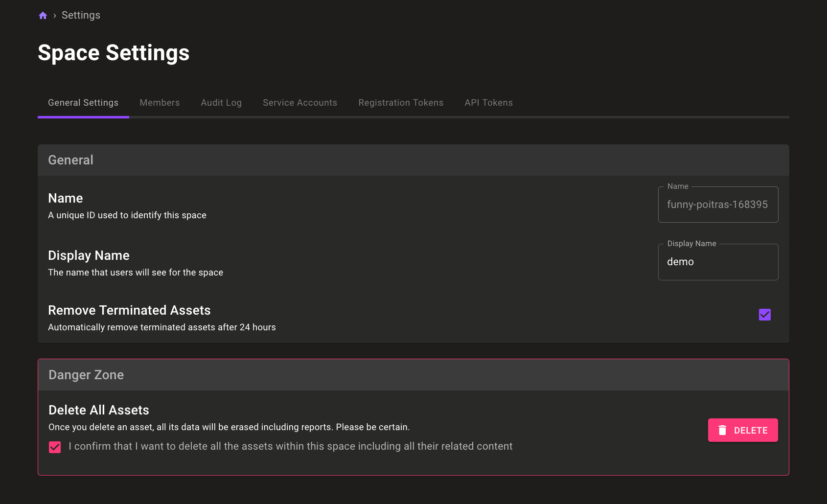Open the Registration Tokens tab

(401, 103)
